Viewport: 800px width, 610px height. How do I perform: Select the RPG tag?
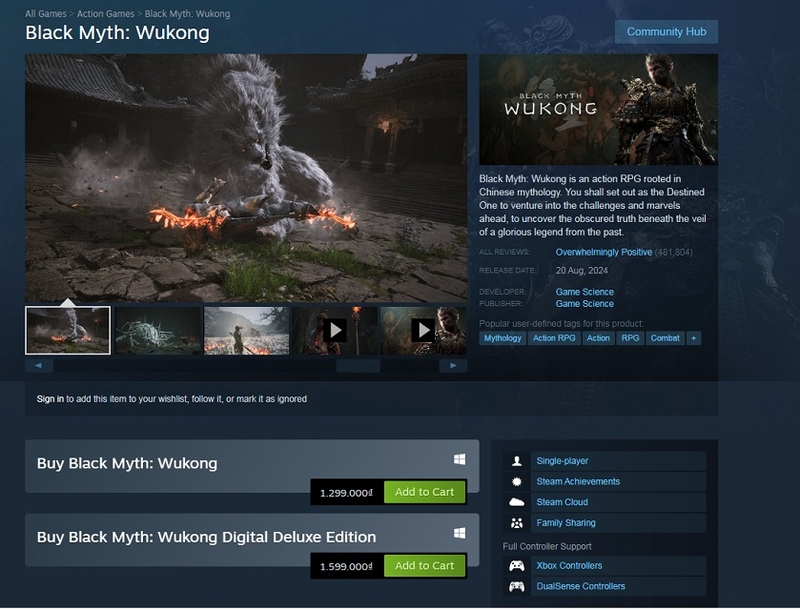point(630,338)
